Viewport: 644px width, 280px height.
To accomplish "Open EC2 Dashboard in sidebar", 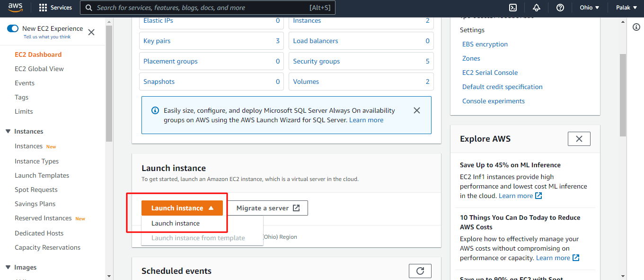I will 38,54.
